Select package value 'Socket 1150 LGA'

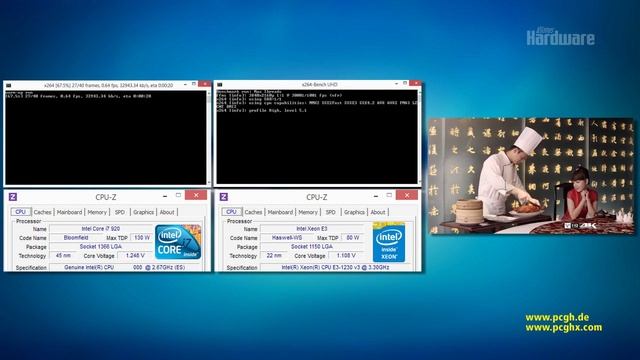click(312, 247)
